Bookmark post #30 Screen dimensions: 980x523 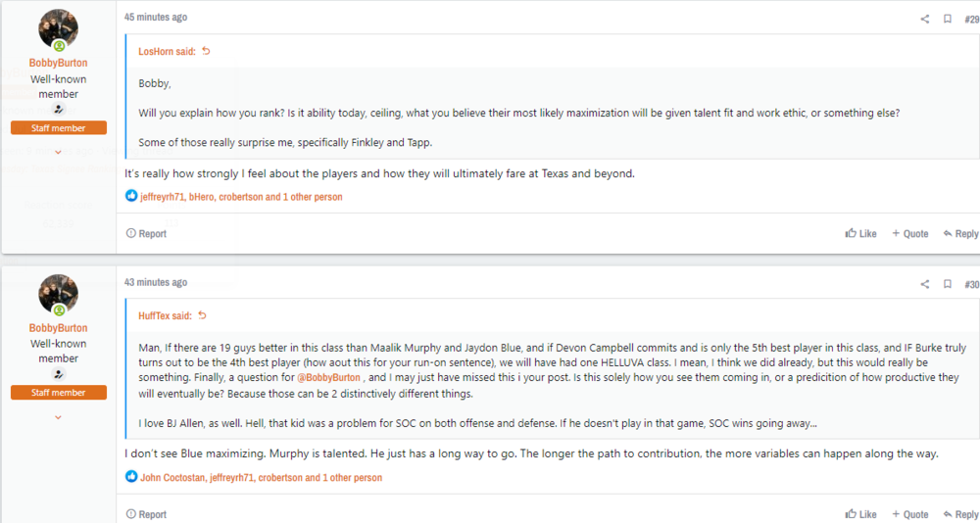coord(948,284)
